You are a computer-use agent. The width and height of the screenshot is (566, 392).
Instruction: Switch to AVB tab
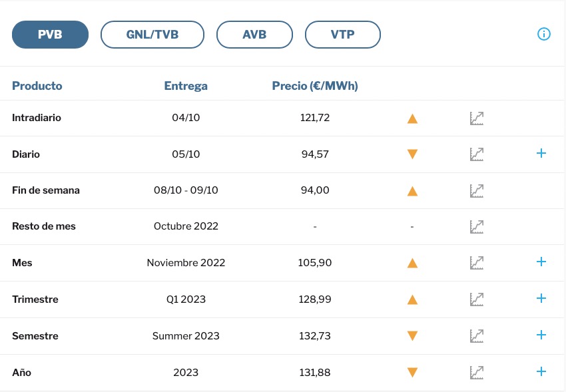[254, 35]
